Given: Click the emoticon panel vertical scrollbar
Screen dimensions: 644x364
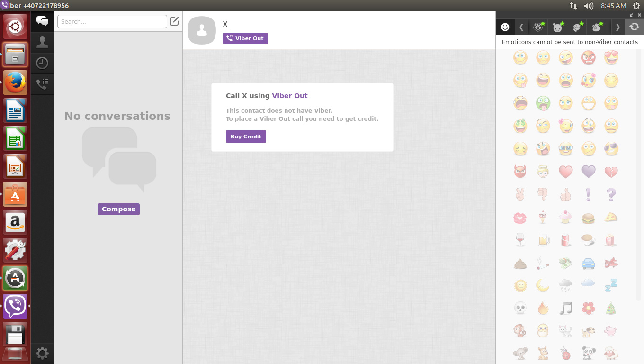Looking at the screenshot, I should tap(638, 175).
